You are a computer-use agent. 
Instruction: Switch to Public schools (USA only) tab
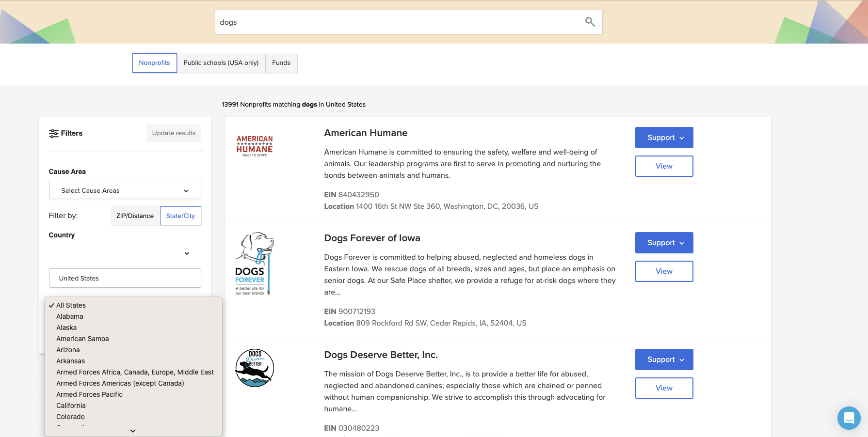(x=221, y=63)
